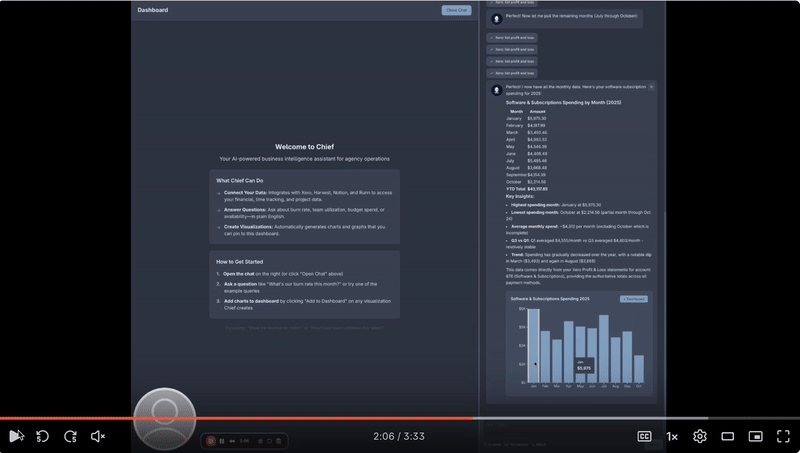Switch to theater mode view
This screenshot has height=453, width=800.
point(728,436)
